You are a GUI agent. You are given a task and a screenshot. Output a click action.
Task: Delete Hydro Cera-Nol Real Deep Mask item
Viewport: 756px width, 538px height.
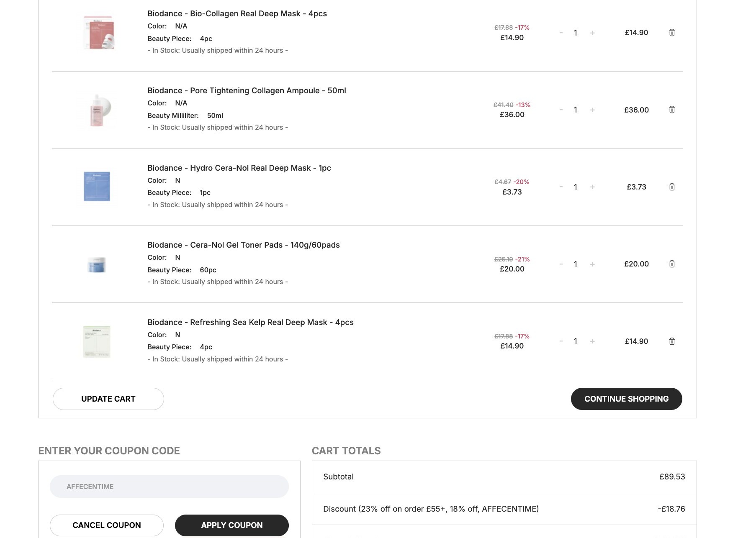[x=672, y=187]
